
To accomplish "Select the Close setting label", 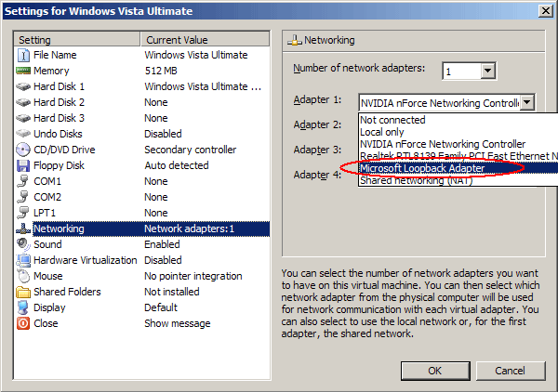I will [x=46, y=323].
